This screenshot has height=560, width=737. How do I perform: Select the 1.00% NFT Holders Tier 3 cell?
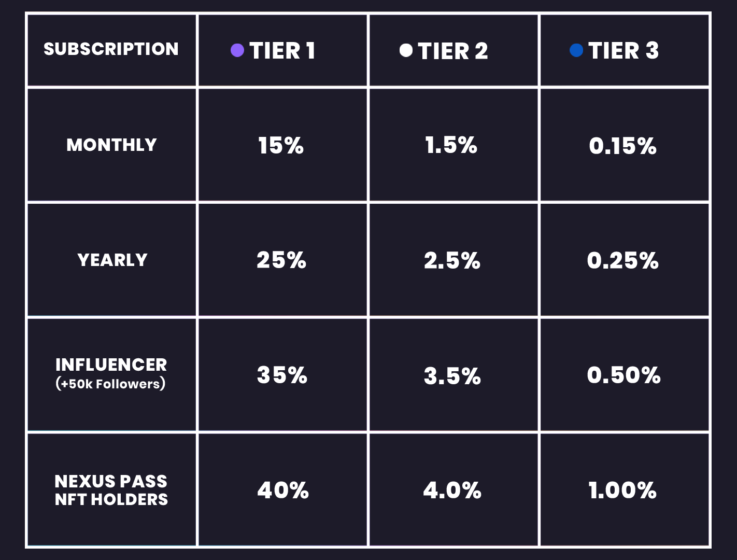(x=622, y=491)
